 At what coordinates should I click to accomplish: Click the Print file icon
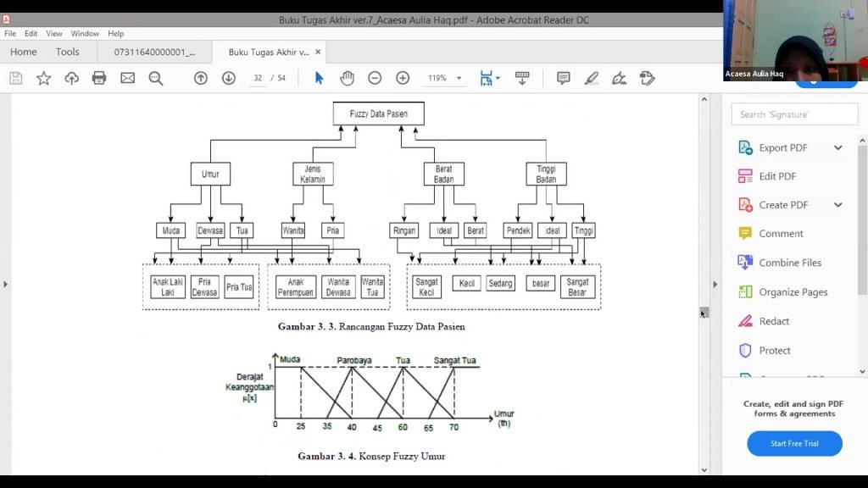[99, 78]
